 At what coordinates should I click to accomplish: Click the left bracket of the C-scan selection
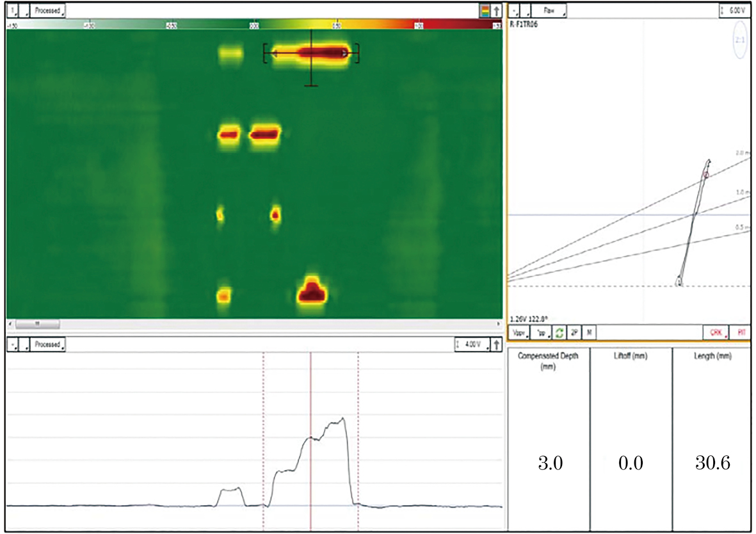coord(265,54)
